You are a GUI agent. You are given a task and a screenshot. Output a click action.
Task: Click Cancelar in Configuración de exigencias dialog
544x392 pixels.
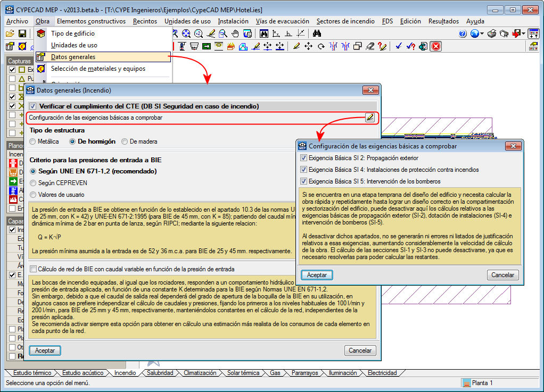502,275
